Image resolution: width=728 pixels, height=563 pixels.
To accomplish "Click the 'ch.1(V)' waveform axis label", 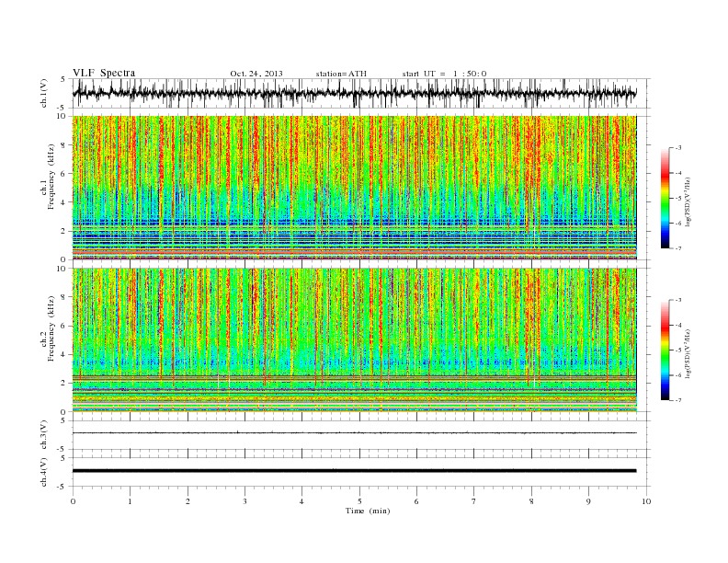I will pos(43,93).
